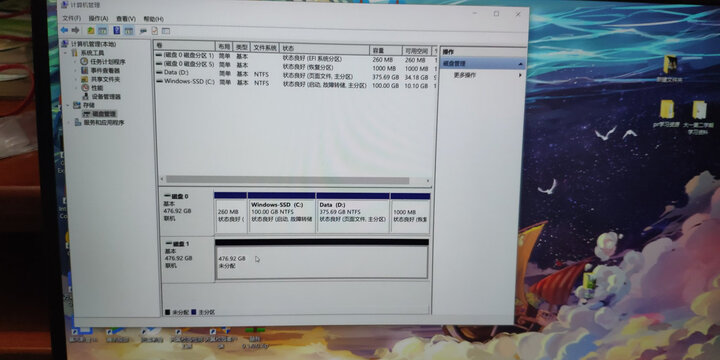Select the 476.92 GB 未分配 region on disk 1
The height and width of the screenshot is (360, 720).
pos(321,262)
